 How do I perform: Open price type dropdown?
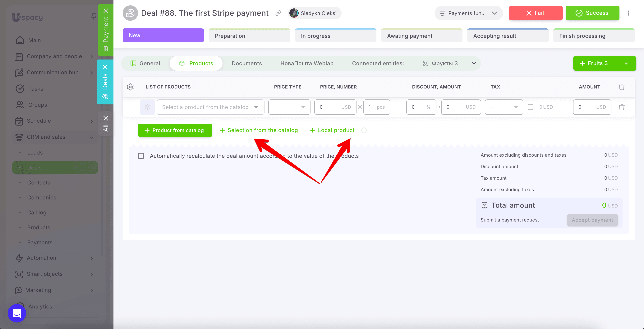289,107
